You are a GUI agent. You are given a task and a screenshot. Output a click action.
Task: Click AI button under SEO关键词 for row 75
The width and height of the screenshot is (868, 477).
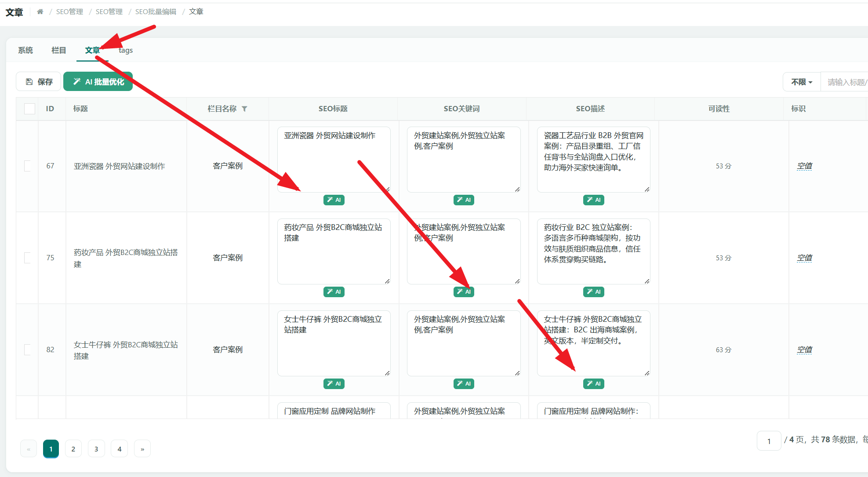pos(464,292)
